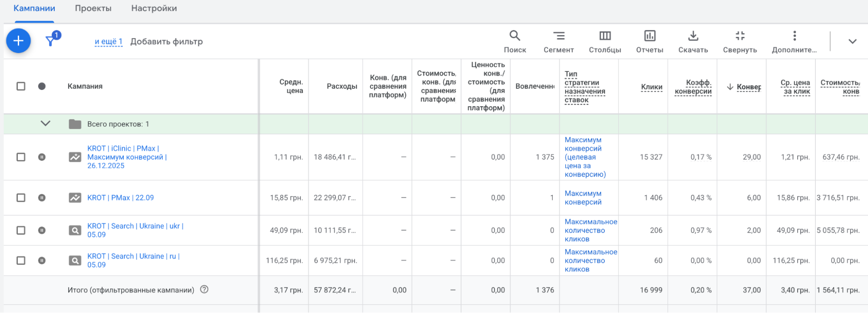
Task: Click the 'и ещё 1' filter link
Action: [109, 42]
